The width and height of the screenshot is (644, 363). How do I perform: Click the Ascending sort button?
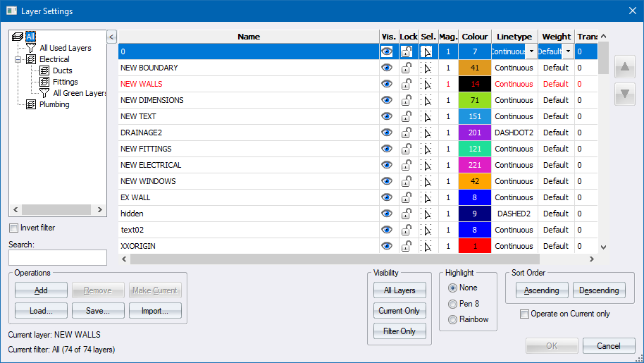(542, 290)
